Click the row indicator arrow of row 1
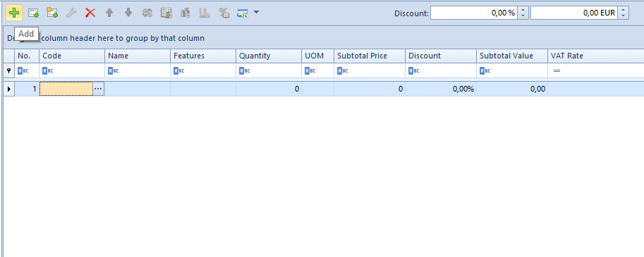644x257 pixels. coord(9,89)
